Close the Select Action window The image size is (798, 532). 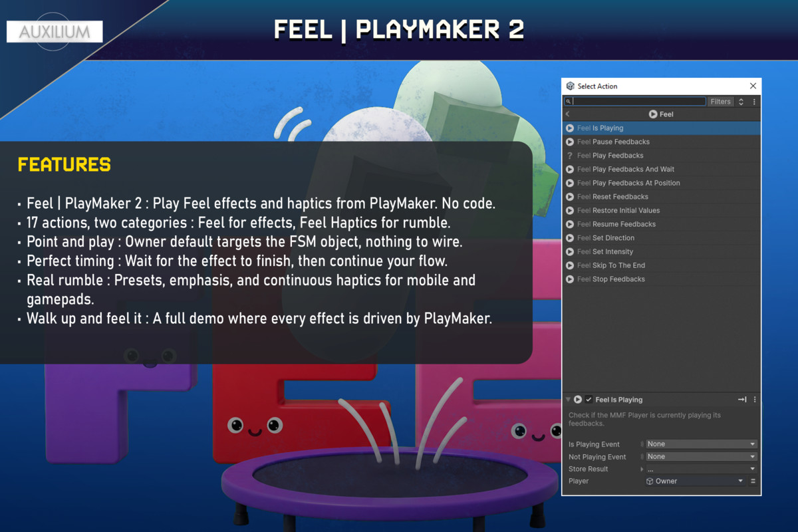(753, 86)
